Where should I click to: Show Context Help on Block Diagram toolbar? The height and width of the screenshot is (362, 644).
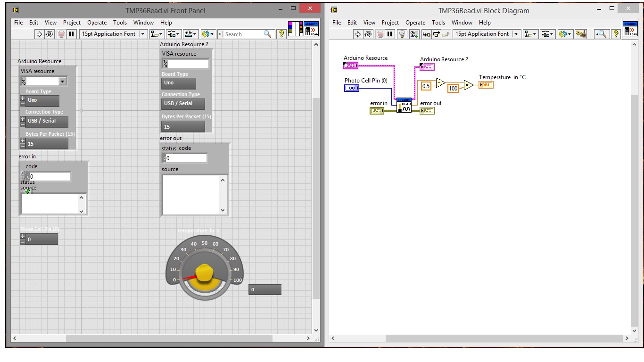click(615, 34)
